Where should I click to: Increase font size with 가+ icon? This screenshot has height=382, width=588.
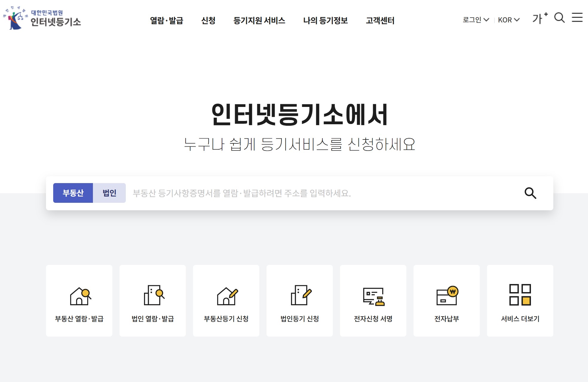540,18
